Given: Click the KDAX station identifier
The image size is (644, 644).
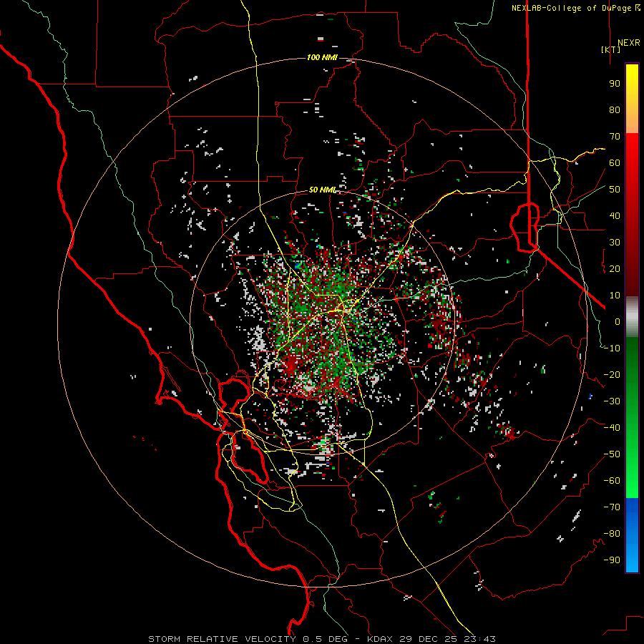Looking at the screenshot, I should 380,639.
